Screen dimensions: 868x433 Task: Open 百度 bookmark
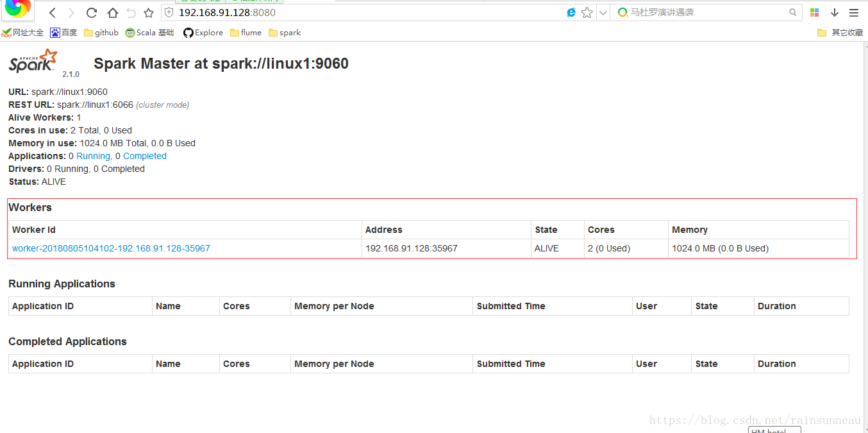63,33
